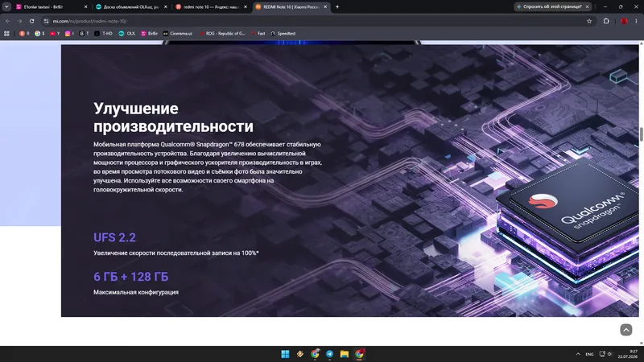Open the apps grid in bookmarks bar
This screenshot has height=362, width=644.
[6, 34]
